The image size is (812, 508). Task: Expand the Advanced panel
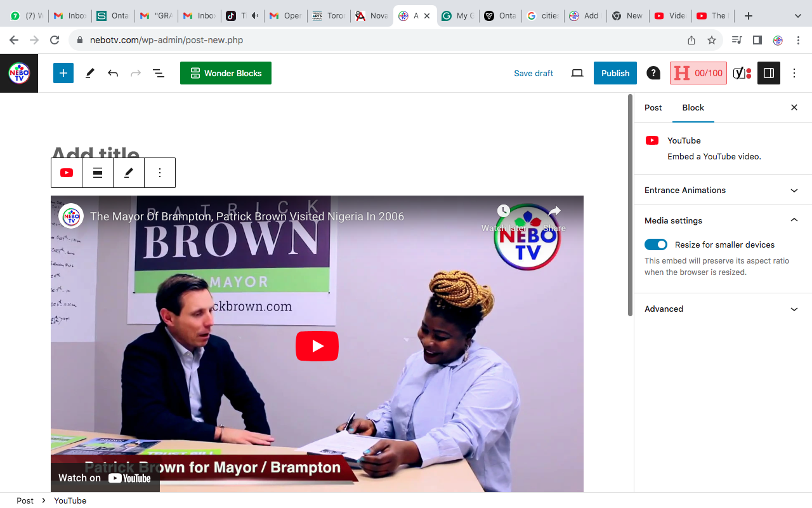pyautogui.click(x=723, y=309)
